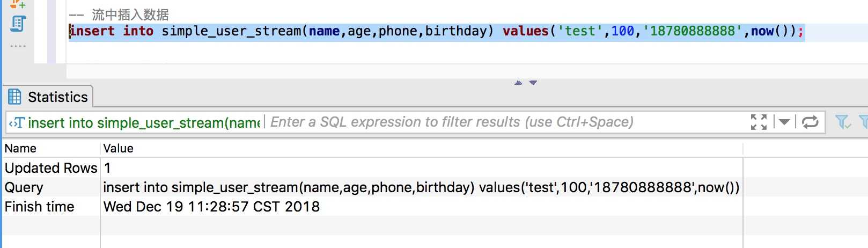Click the upward panel maximize arrow on divider
Image resolution: width=868 pixels, height=248 pixels.
click(518, 83)
